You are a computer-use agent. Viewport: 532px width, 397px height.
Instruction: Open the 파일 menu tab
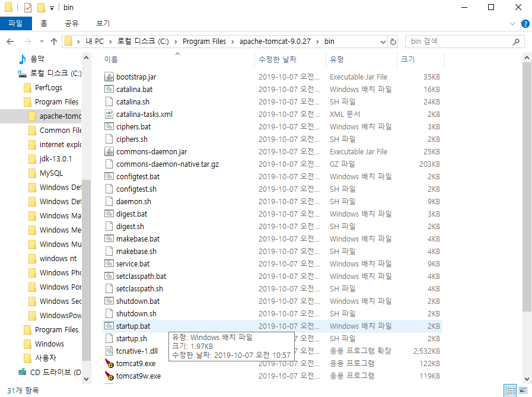click(15, 23)
